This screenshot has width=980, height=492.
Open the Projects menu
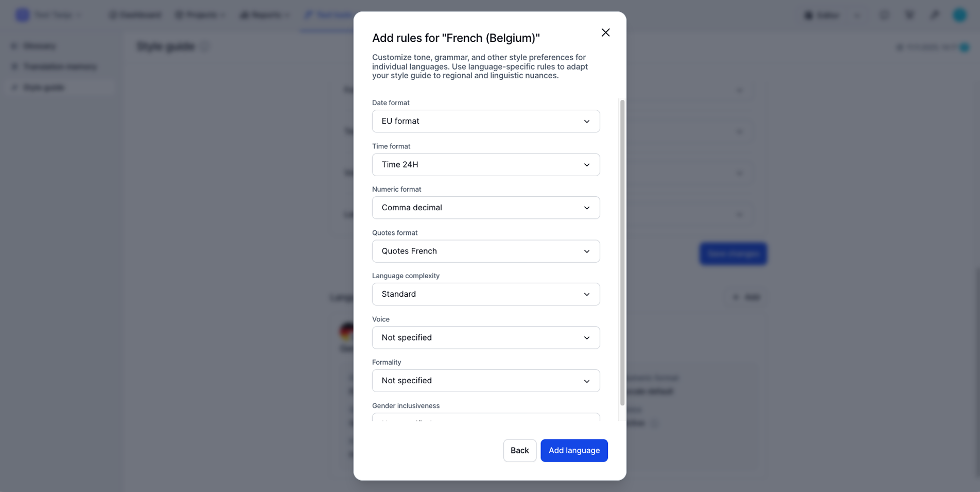(200, 15)
